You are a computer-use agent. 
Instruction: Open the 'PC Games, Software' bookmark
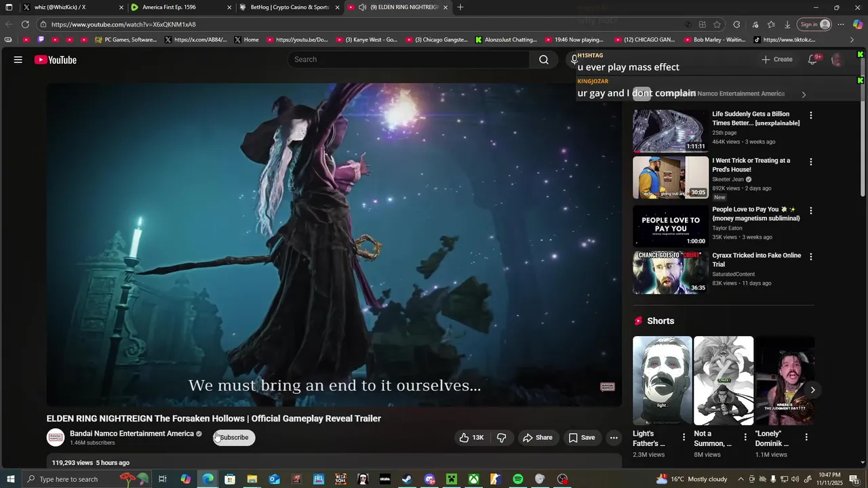coord(125,40)
